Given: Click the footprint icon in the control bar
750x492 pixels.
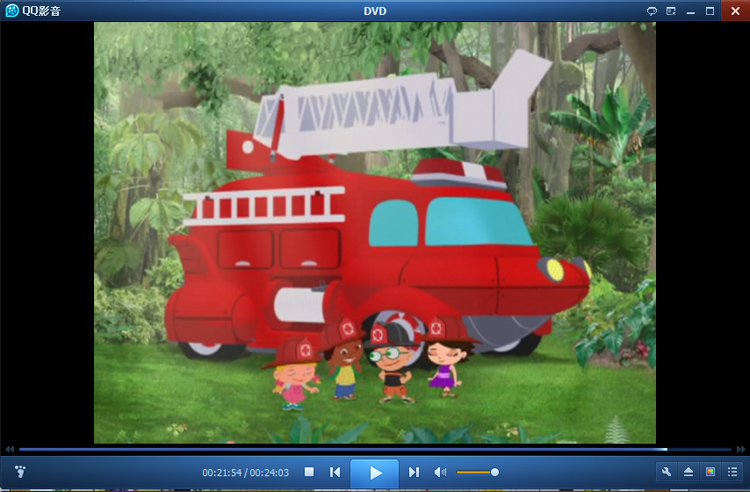Looking at the screenshot, I should point(20,472).
